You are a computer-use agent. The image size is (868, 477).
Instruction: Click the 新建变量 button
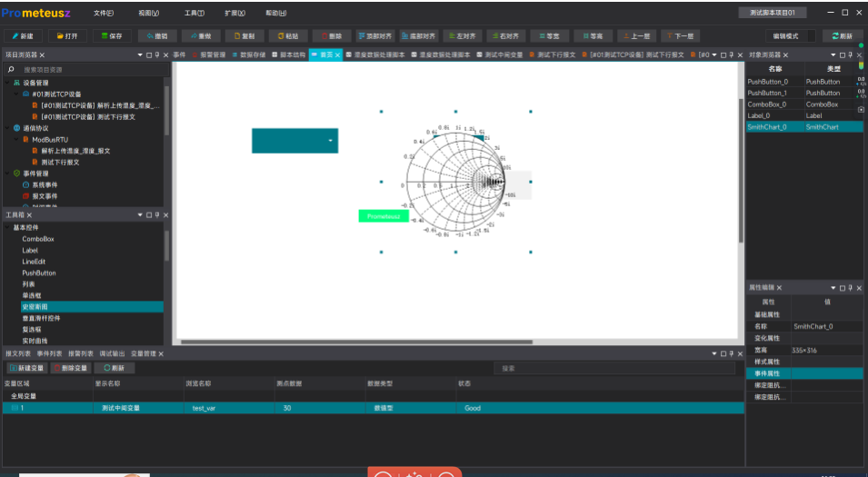tap(27, 368)
